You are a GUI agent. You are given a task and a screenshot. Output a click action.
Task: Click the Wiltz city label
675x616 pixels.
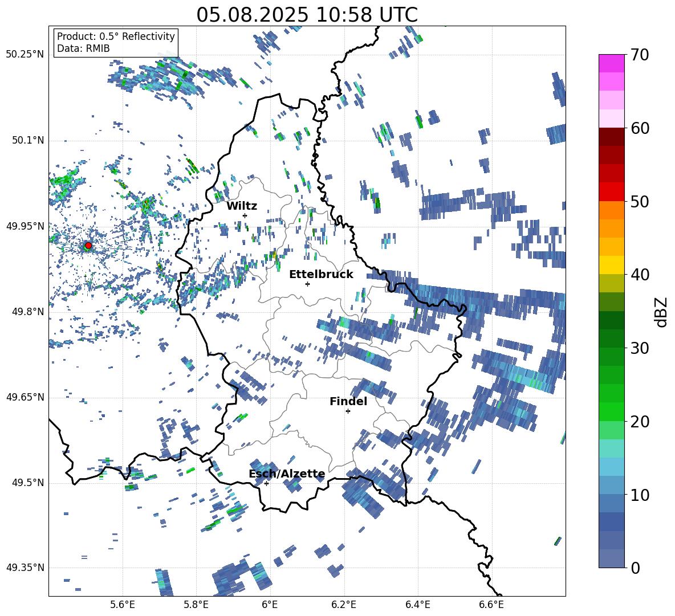[242, 206]
